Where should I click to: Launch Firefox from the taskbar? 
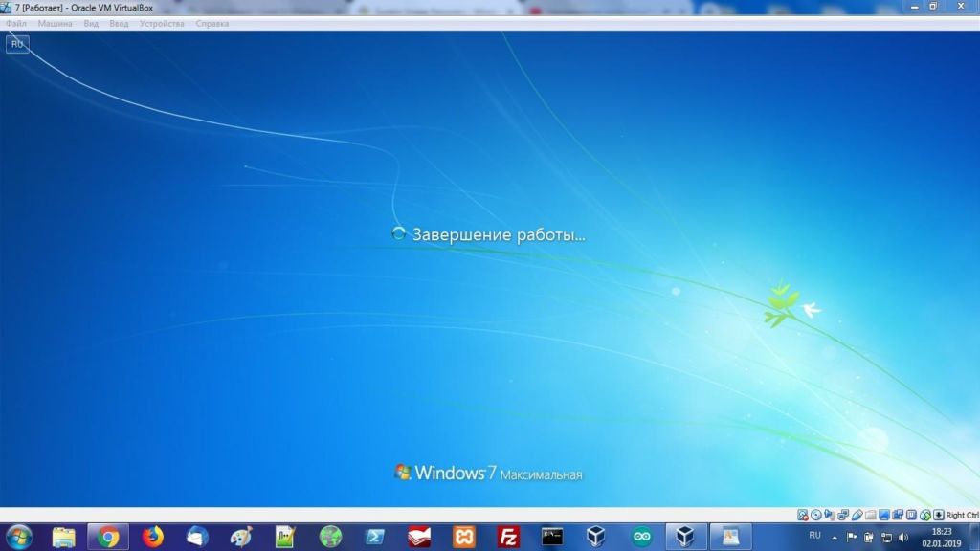click(x=152, y=538)
